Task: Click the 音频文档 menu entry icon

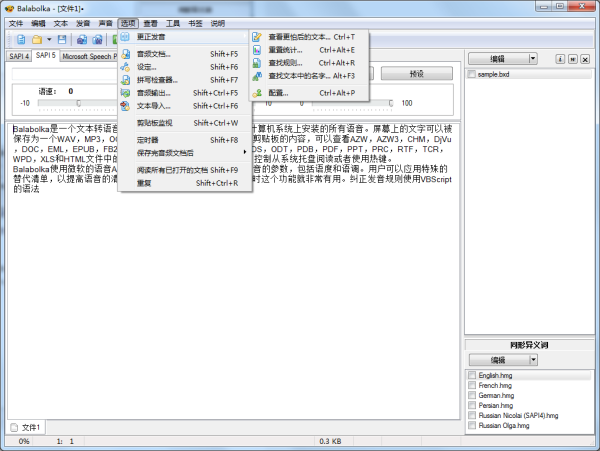Action: pos(126,53)
